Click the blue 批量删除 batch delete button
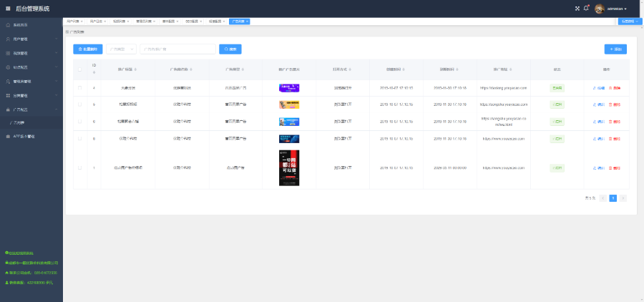Screen dimensions: 644x302 click(x=88, y=49)
